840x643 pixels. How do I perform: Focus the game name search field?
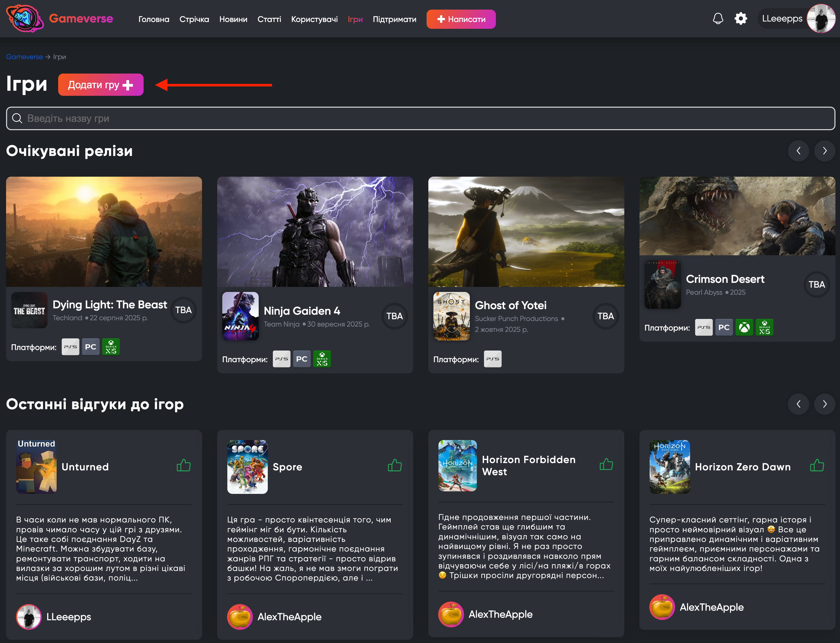(x=421, y=118)
